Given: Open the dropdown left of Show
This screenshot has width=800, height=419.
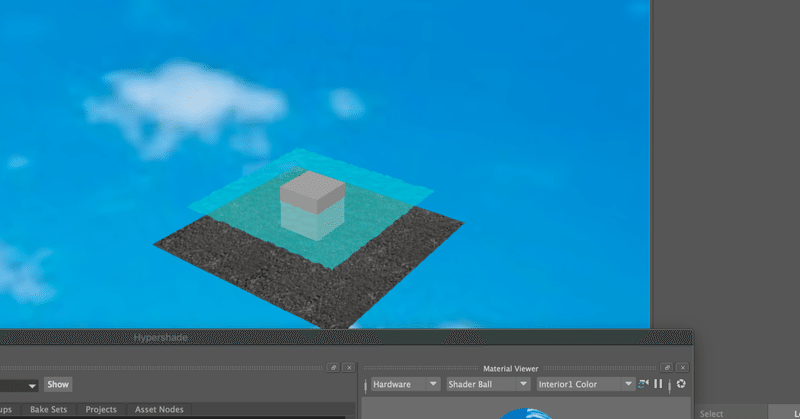Looking at the screenshot, I should (x=18, y=385).
